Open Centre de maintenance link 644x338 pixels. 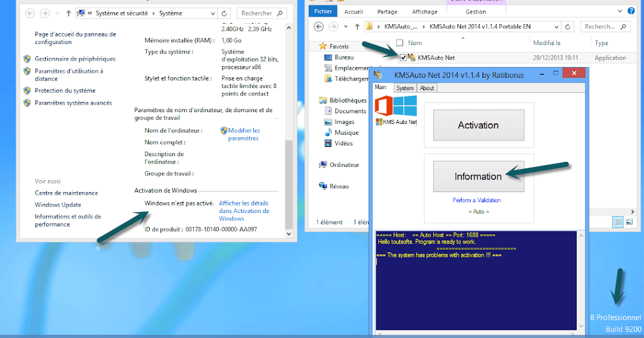(67, 193)
